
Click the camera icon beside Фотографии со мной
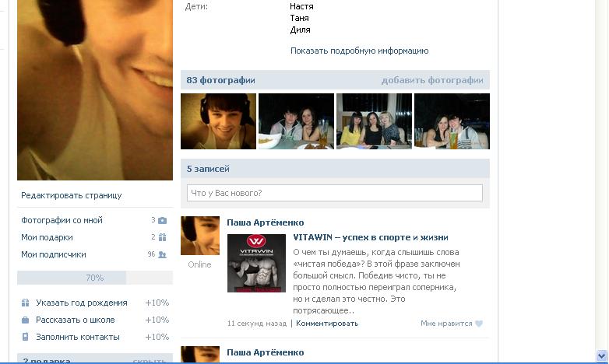162,220
